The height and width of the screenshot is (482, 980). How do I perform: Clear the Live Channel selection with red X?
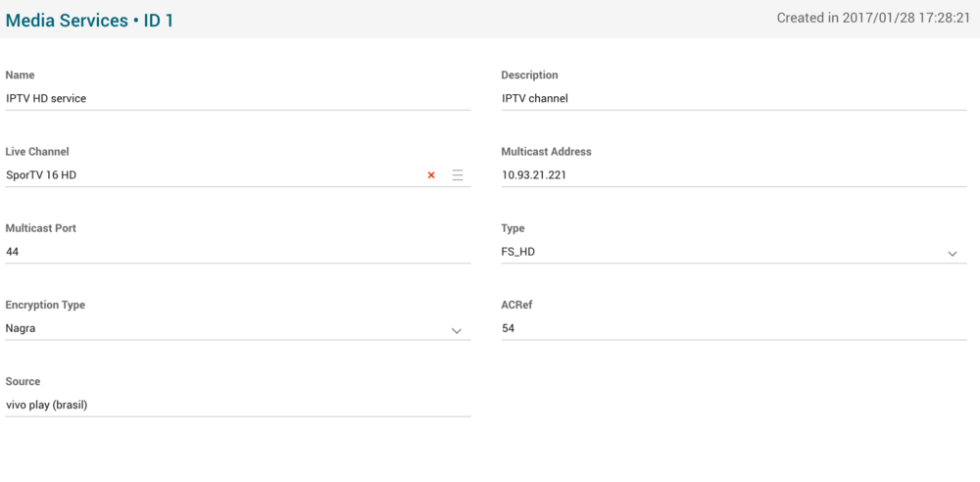[431, 175]
